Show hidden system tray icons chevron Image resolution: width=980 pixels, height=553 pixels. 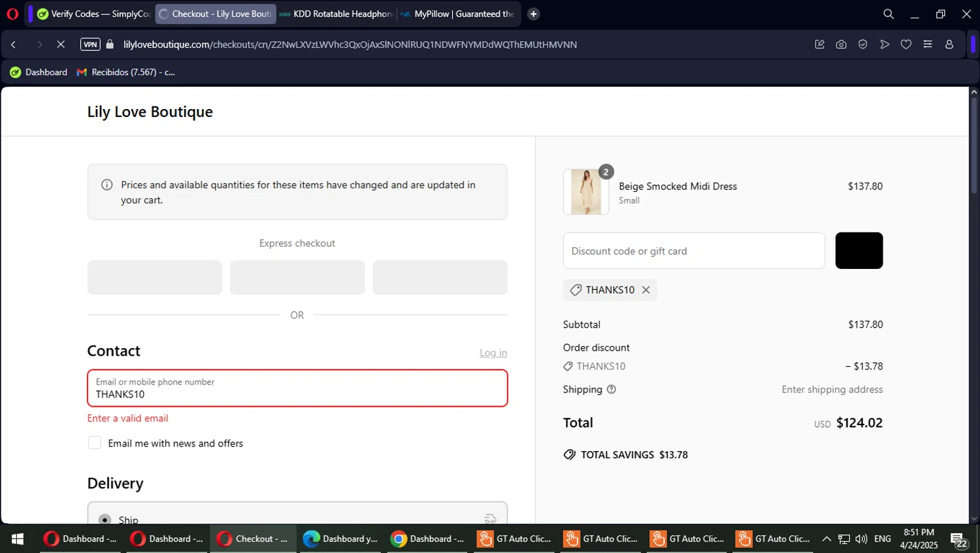(x=826, y=539)
